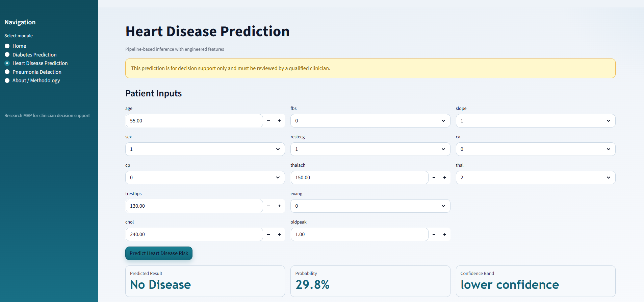Expand the slope dropdown
This screenshot has width=644, height=302.
pos(535,121)
